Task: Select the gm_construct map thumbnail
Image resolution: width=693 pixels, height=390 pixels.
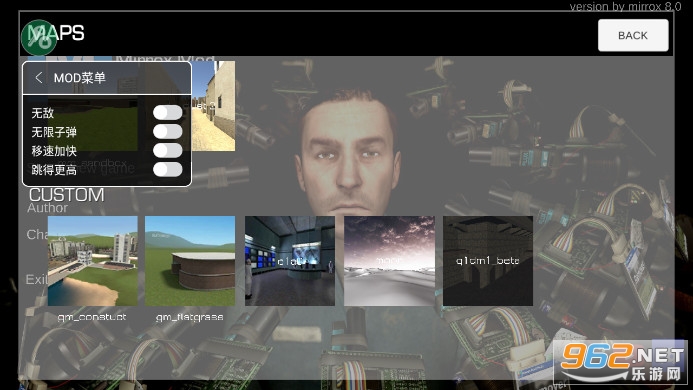Action: click(92, 261)
